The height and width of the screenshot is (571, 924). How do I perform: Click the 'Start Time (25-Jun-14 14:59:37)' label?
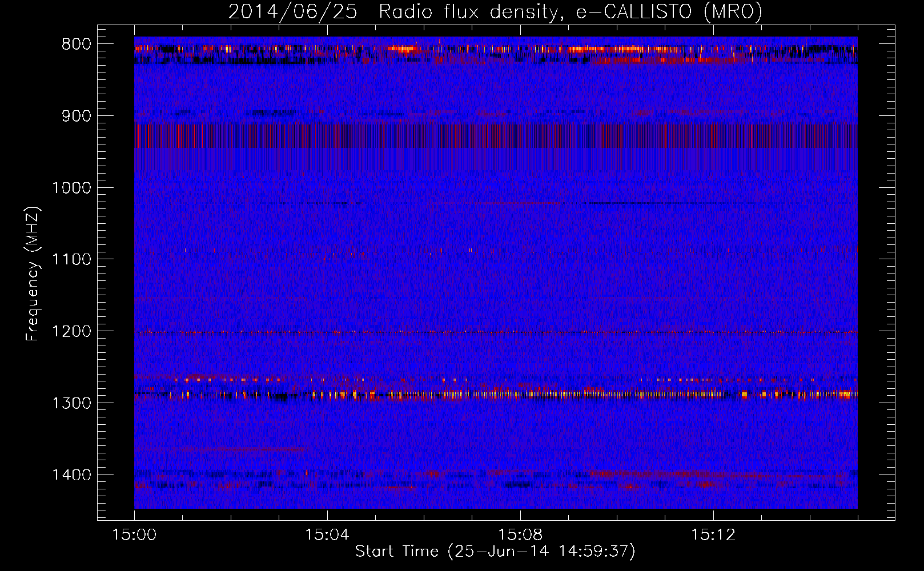[x=495, y=552]
